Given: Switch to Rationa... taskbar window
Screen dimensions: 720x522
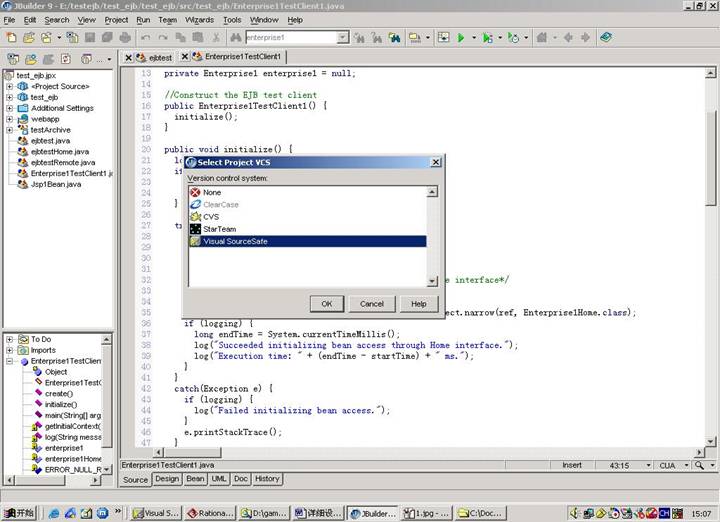Looking at the screenshot, I should click(x=211, y=513).
